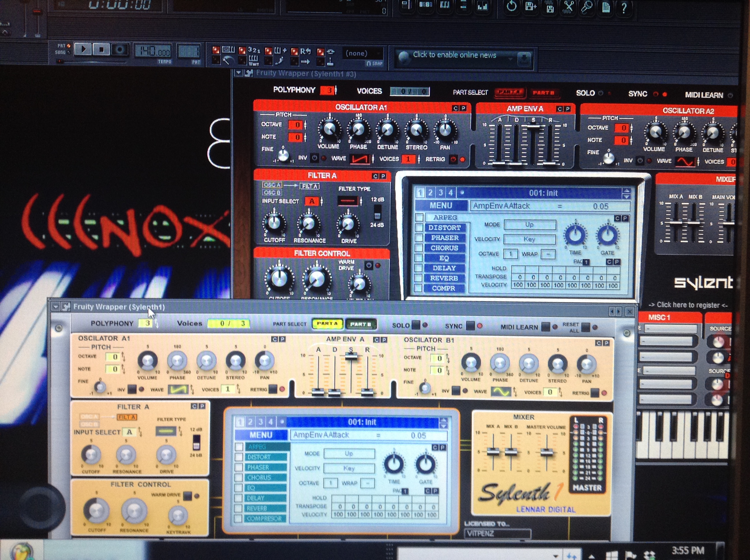The image size is (750, 560).
Task: Select the REVERB tab in Sylenth1 #3 display
Action: (444, 278)
